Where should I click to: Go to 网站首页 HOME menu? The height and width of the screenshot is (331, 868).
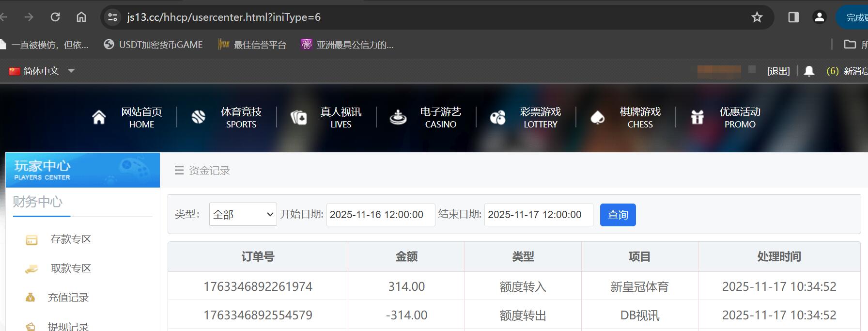click(x=141, y=117)
